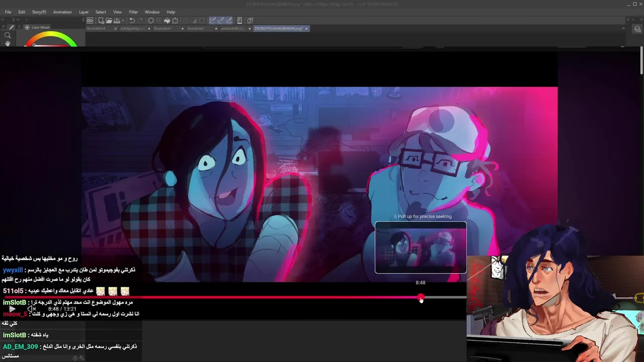Open the Select menu
This screenshot has width=644, height=362.
(x=101, y=12)
